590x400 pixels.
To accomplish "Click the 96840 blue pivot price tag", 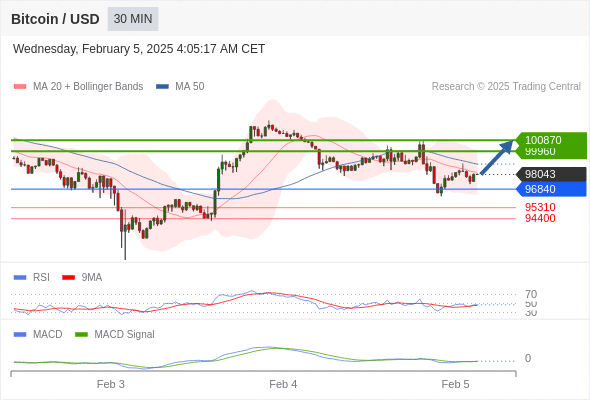I will (x=551, y=189).
